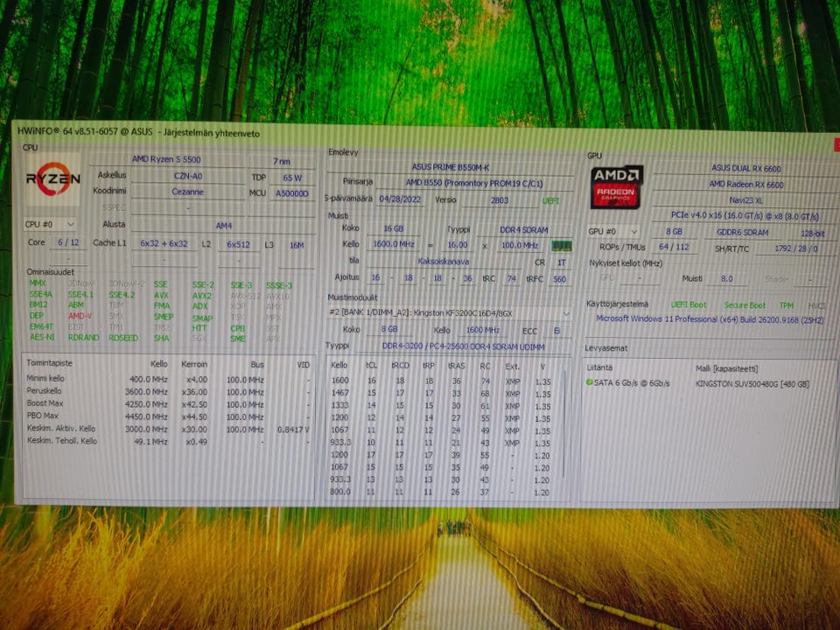Click the Navi23 XL GPU codename

point(745,200)
